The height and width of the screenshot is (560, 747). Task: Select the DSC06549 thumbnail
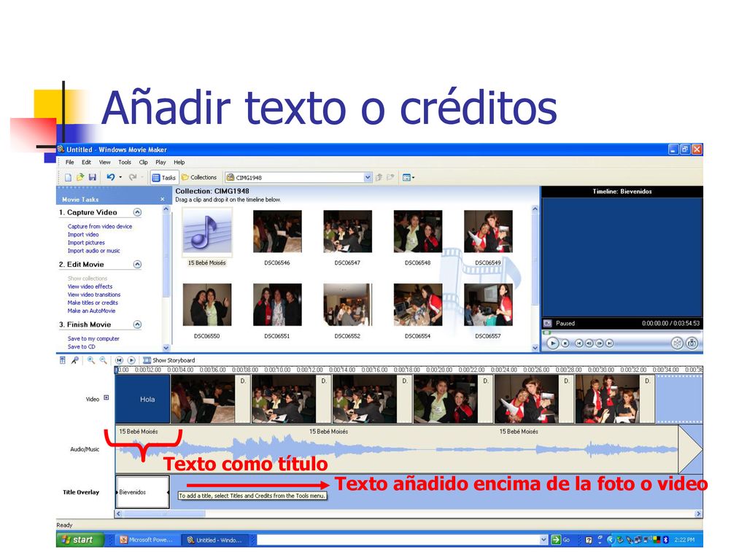488,231
